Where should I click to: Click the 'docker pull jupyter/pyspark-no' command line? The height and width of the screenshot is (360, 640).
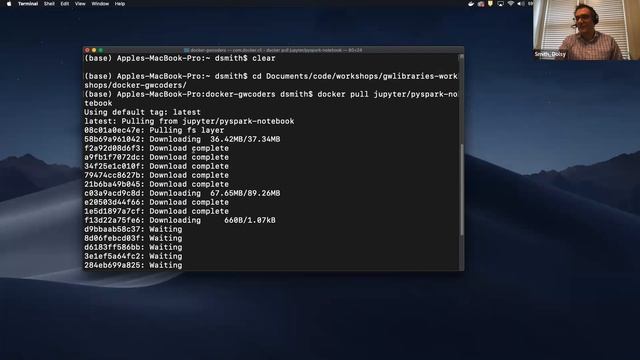tap(271, 94)
